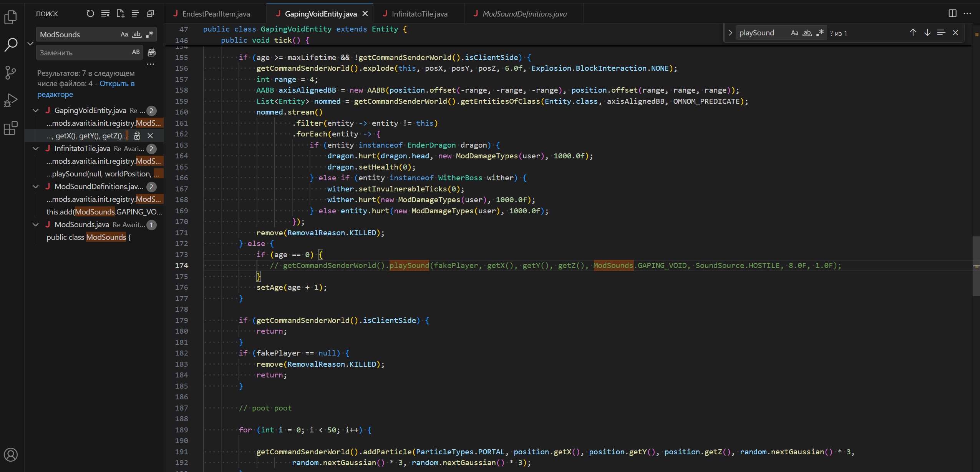This screenshot has height=472, width=980.
Task: Refresh the search results
Action: coord(90,14)
